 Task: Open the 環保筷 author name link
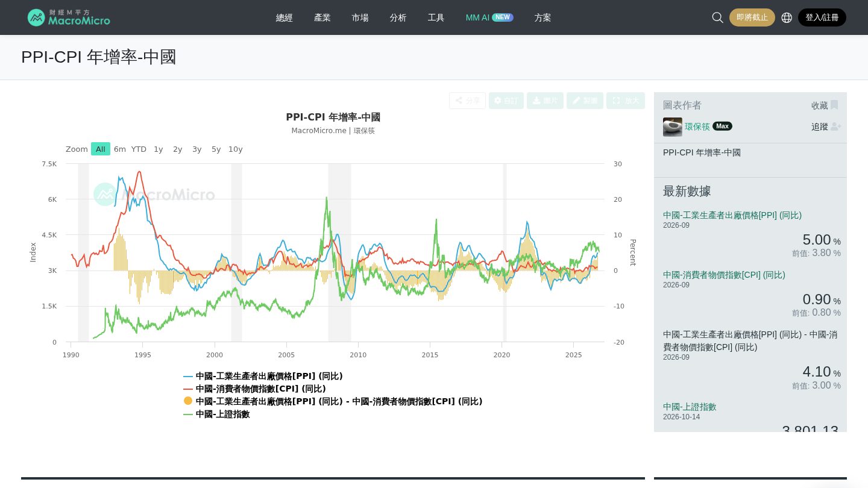click(x=697, y=127)
